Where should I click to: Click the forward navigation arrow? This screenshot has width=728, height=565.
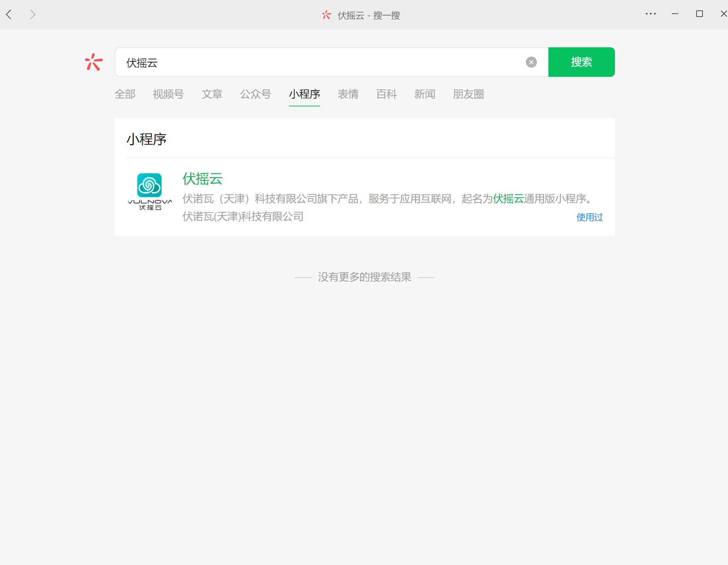pos(33,14)
